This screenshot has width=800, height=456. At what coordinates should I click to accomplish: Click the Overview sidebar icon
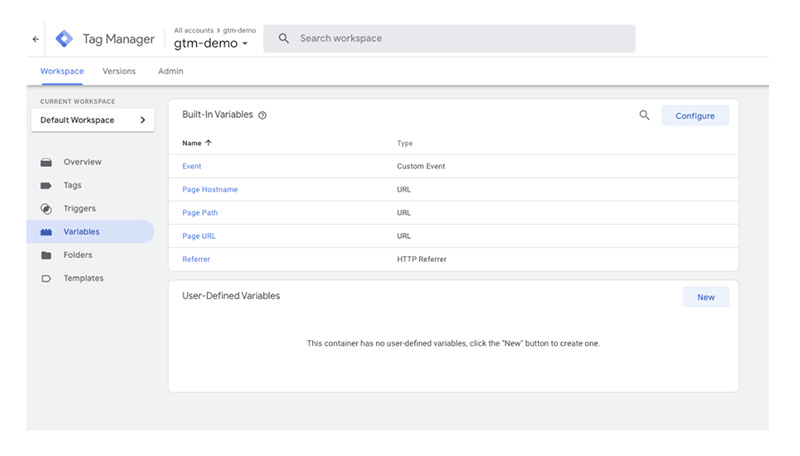click(46, 162)
